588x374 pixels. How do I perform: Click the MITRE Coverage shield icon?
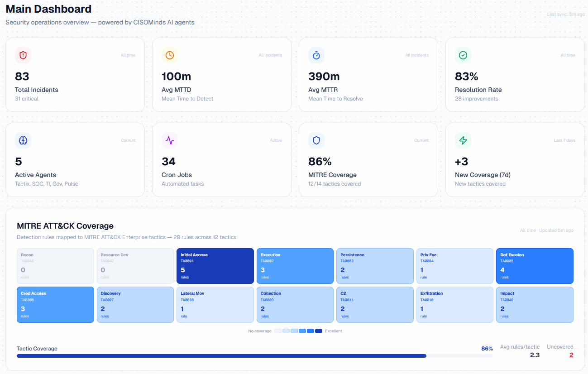316,140
